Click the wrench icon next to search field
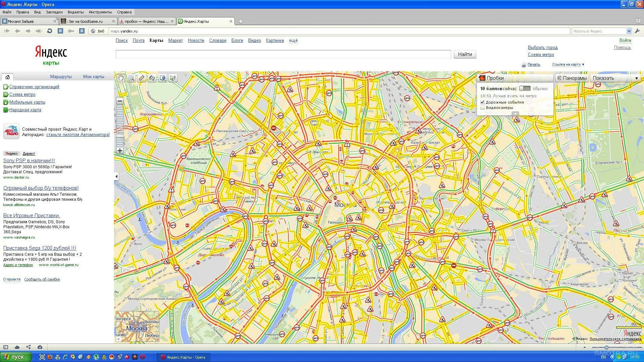 pos(638,31)
